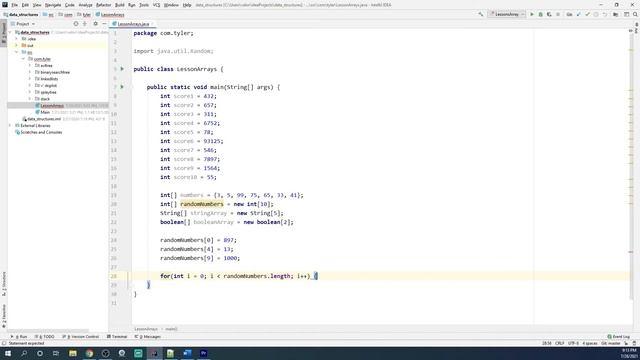This screenshot has width=640, height=360.
Task: Click tyler breadcrumb in navigation bar
Action: 84,14
